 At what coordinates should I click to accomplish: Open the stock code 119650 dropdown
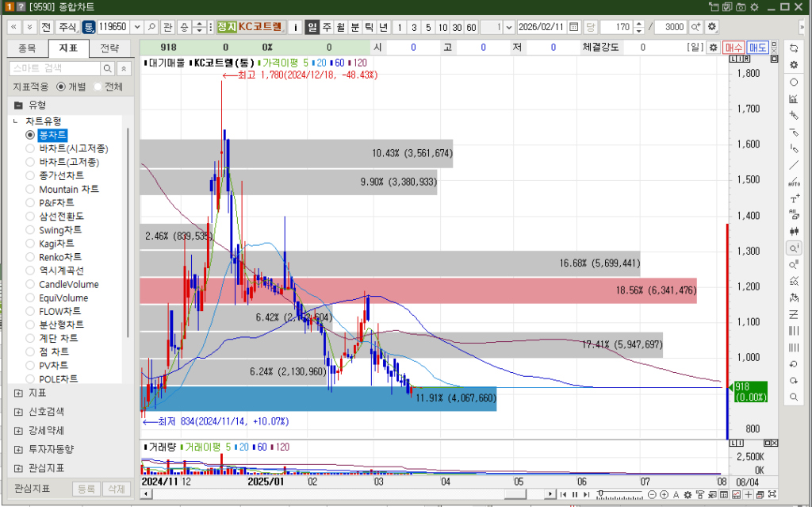(137, 27)
